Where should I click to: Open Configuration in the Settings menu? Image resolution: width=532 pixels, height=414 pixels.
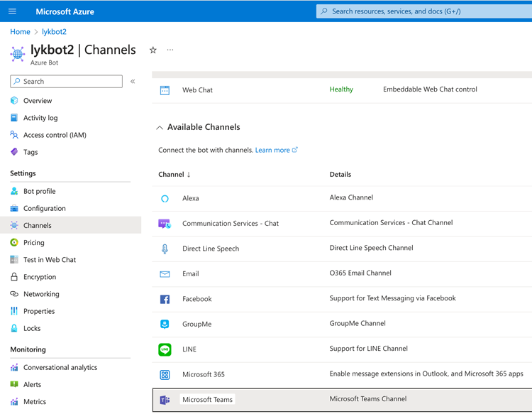(44, 209)
